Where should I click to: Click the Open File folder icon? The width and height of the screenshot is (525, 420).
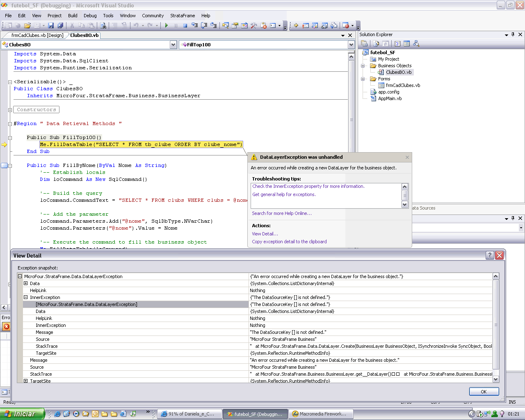click(27, 25)
